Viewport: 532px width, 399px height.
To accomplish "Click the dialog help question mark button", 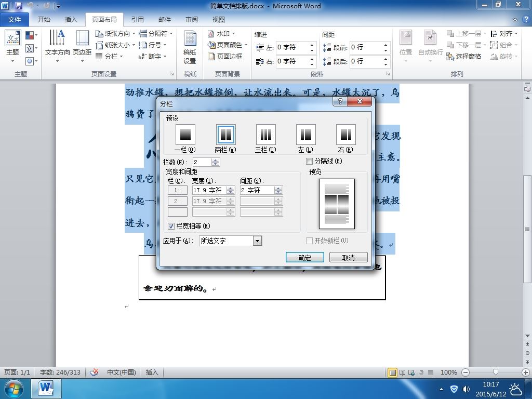I will pos(340,101).
